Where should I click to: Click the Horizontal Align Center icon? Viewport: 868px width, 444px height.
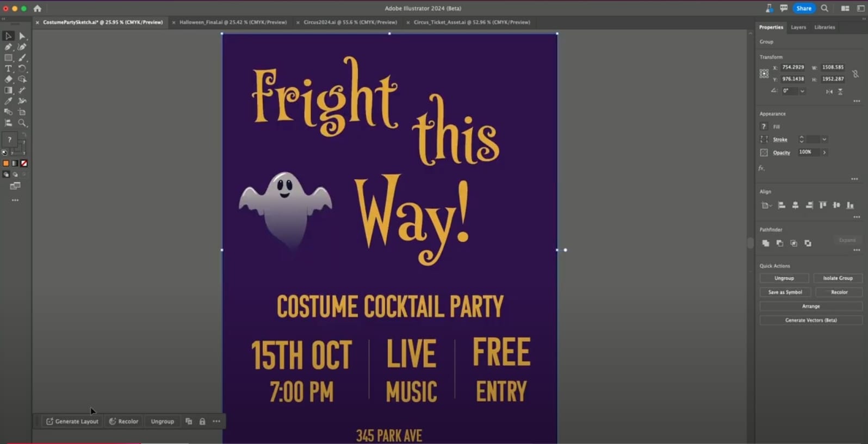click(795, 205)
